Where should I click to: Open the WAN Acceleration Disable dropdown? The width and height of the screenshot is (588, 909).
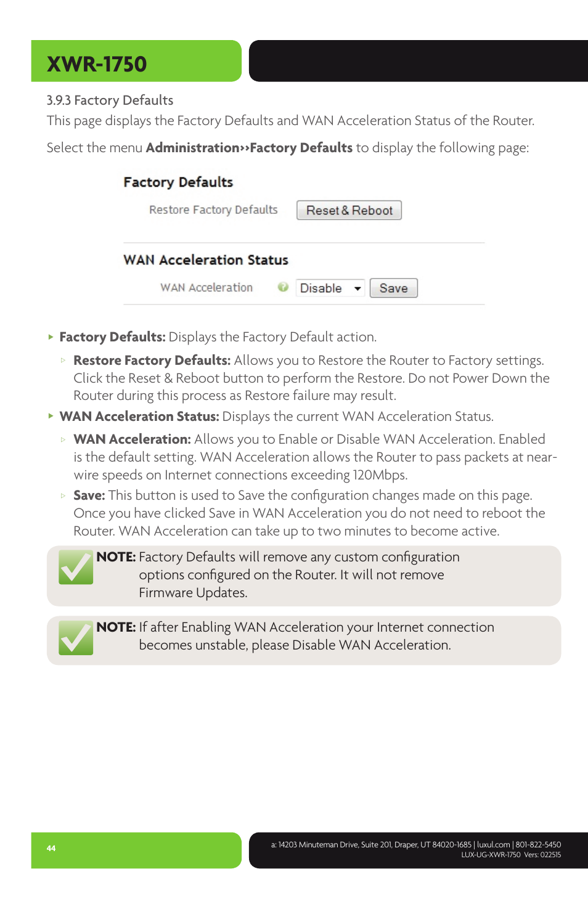(x=330, y=288)
